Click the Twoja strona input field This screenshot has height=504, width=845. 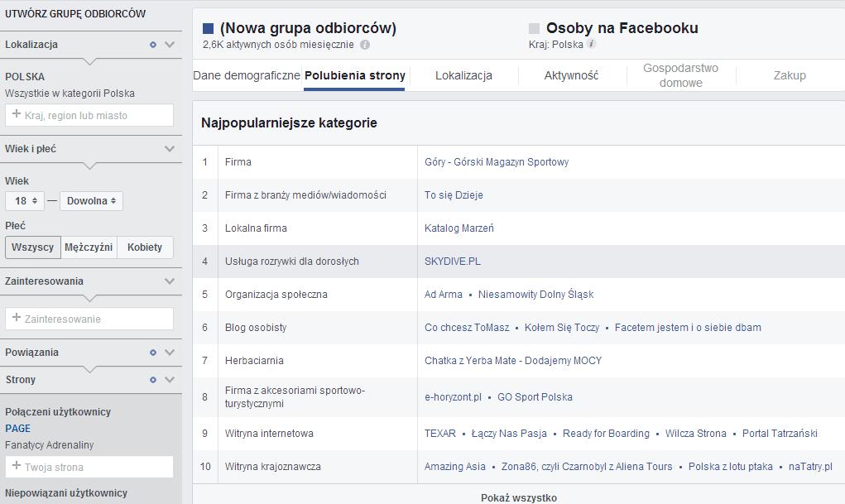pyautogui.click(x=89, y=467)
